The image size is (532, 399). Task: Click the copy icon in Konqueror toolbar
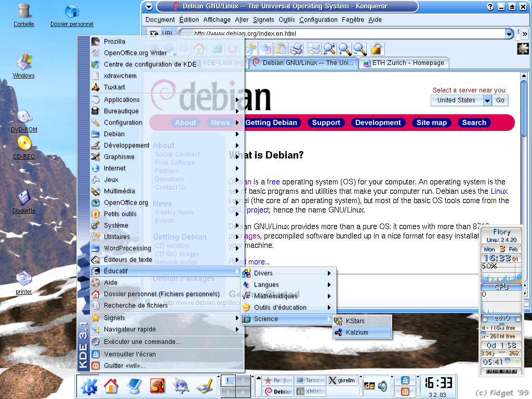[265, 49]
